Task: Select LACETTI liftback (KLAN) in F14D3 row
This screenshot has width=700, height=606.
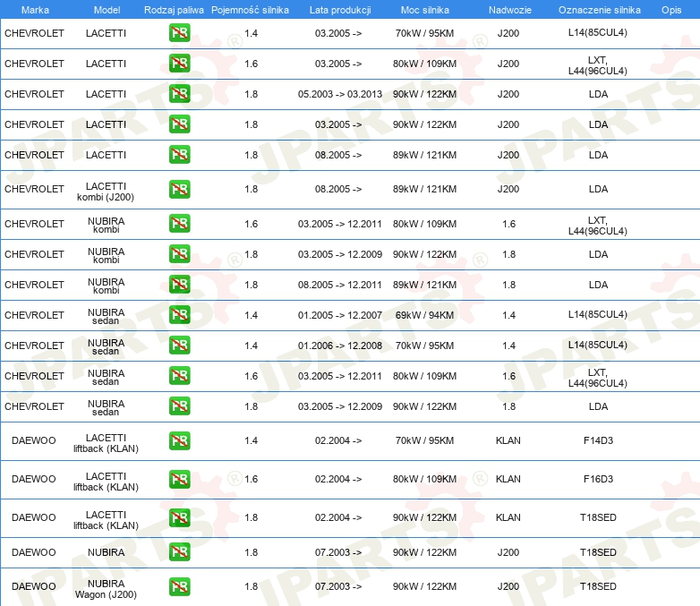Action: tap(106, 443)
